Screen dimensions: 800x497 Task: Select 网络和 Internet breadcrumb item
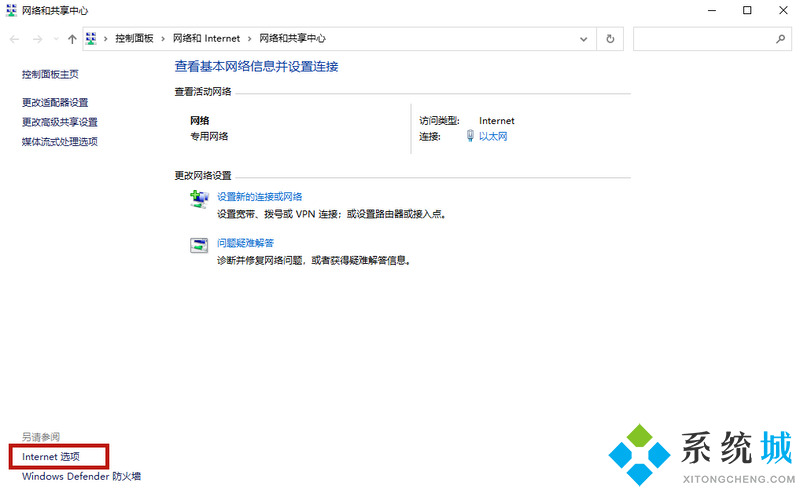[x=206, y=38]
